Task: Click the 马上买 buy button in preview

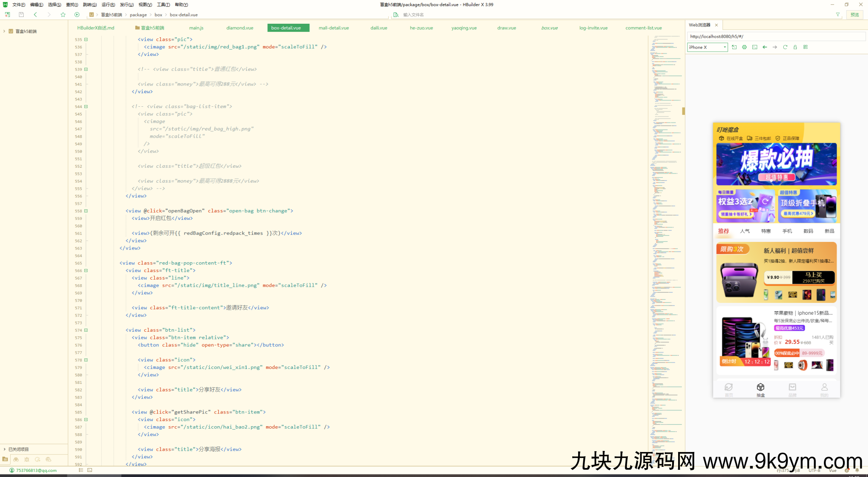Action: [x=813, y=277]
